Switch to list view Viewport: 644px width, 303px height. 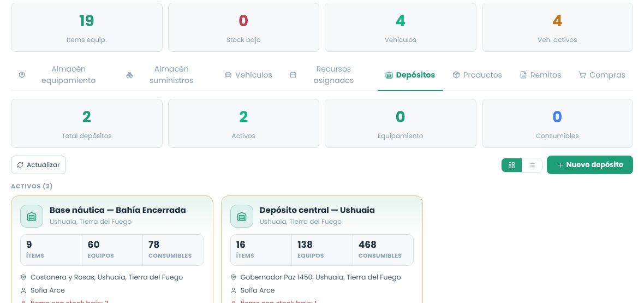point(532,165)
